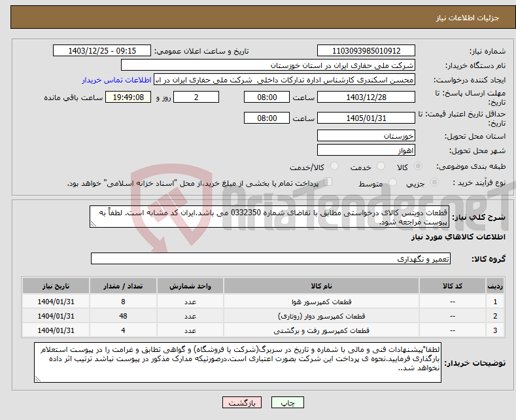Screen dimensions: 516x420
Task: Click the resize handle of description box
Action: point(94,224)
